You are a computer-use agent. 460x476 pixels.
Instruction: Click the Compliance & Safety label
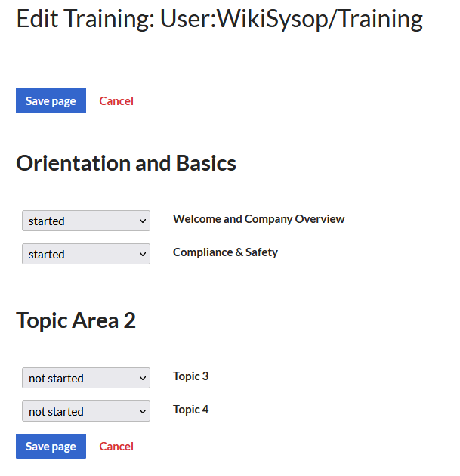(x=225, y=252)
